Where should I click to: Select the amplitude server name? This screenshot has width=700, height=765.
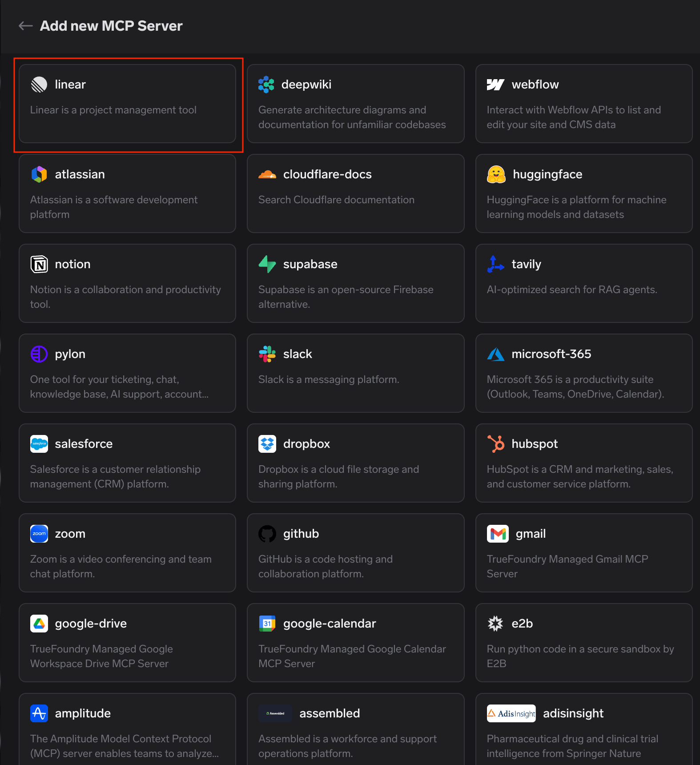[x=83, y=713]
